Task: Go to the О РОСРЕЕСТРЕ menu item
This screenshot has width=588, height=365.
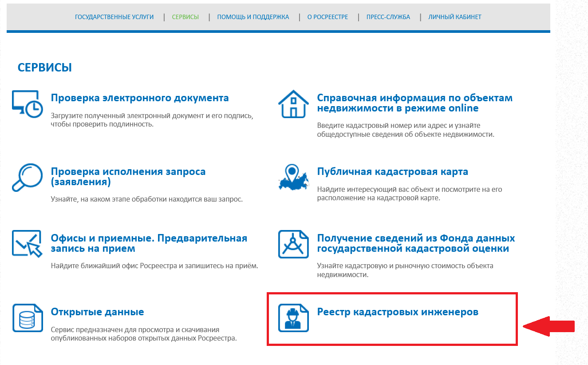Action: [x=328, y=17]
